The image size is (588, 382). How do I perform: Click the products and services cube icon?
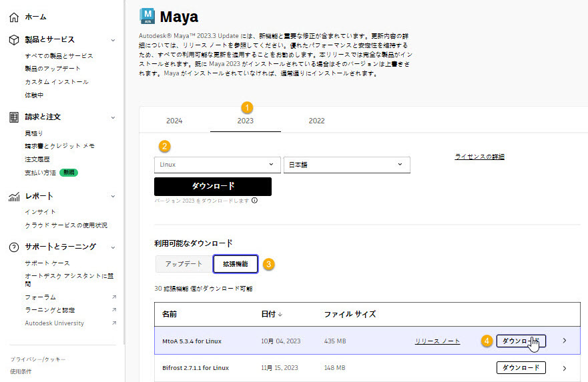coord(14,40)
